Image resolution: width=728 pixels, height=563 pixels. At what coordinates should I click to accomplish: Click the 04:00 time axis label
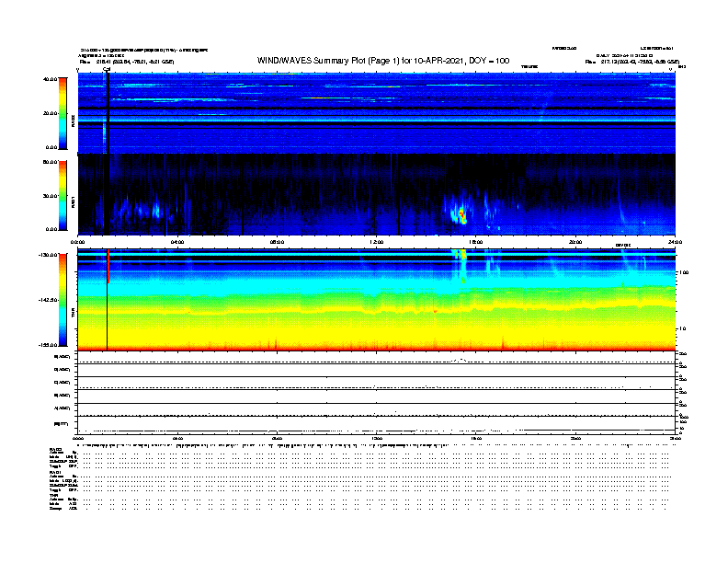[177, 242]
